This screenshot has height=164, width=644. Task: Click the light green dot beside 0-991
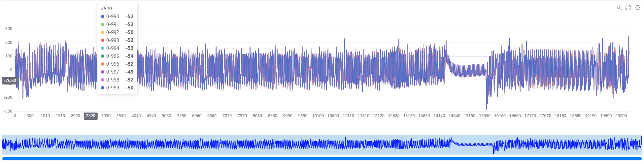coord(103,24)
